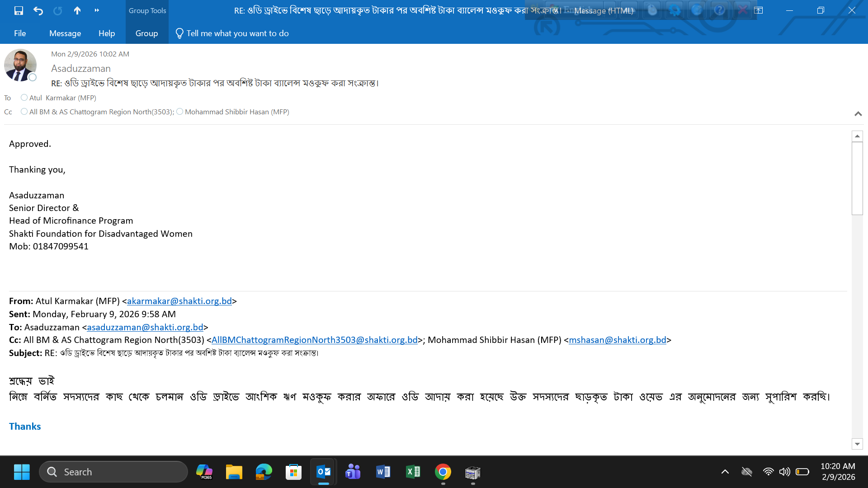Show hidden icons in system tray
This screenshot has height=488, width=868.
pyautogui.click(x=725, y=472)
